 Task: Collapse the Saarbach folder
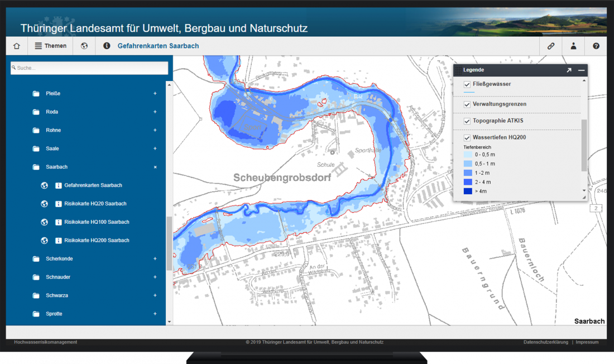155,167
